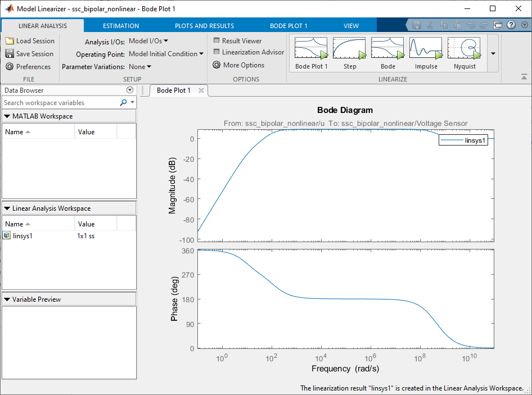532x395 pixels.
Task: Click the Bode Plot 1 linearize icon
Action: (311, 48)
